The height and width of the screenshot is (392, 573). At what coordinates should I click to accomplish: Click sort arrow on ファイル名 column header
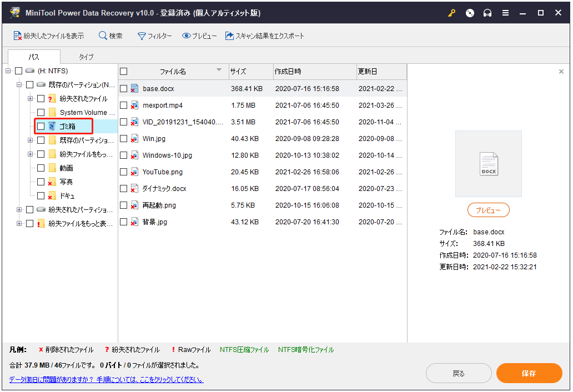(x=219, y=70)
